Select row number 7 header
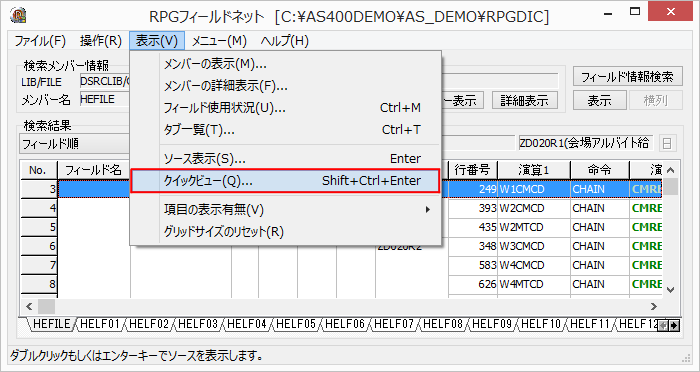The width and height of the screenshot is (700, 372). 39,265
